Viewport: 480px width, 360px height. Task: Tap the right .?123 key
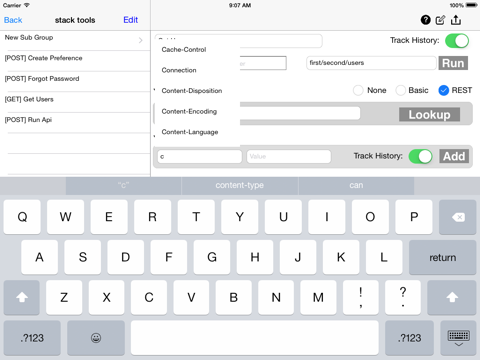coord(409,338)
